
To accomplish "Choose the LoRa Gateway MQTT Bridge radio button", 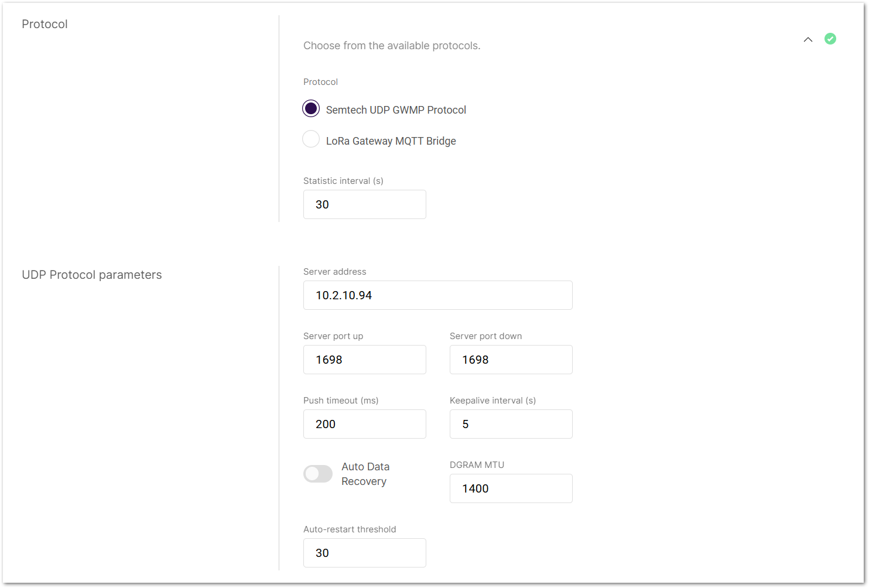I will [311, 139].
